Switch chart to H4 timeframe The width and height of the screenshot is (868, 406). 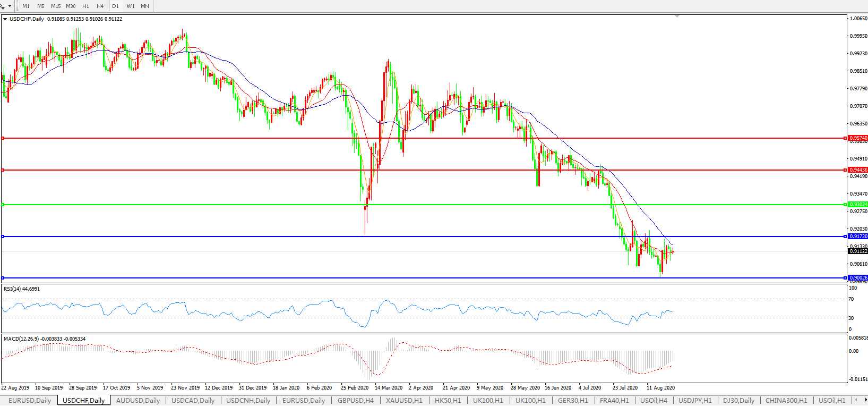click(x=100, y=6)
